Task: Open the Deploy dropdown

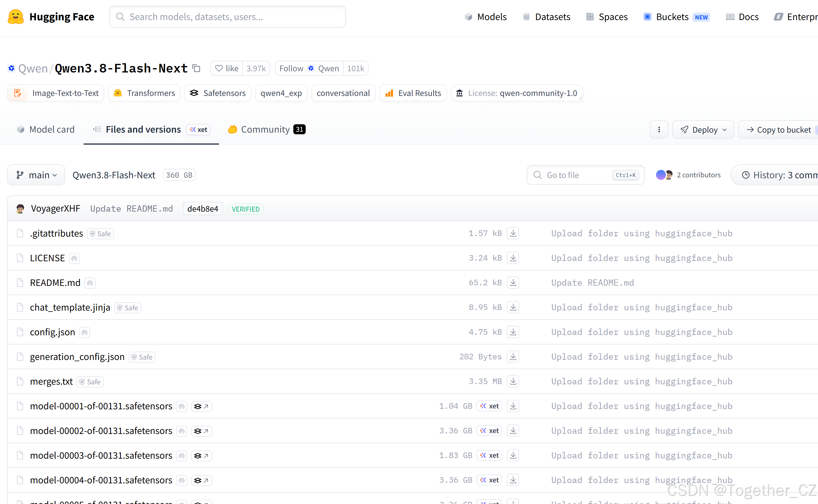Action: pos(703,130)
